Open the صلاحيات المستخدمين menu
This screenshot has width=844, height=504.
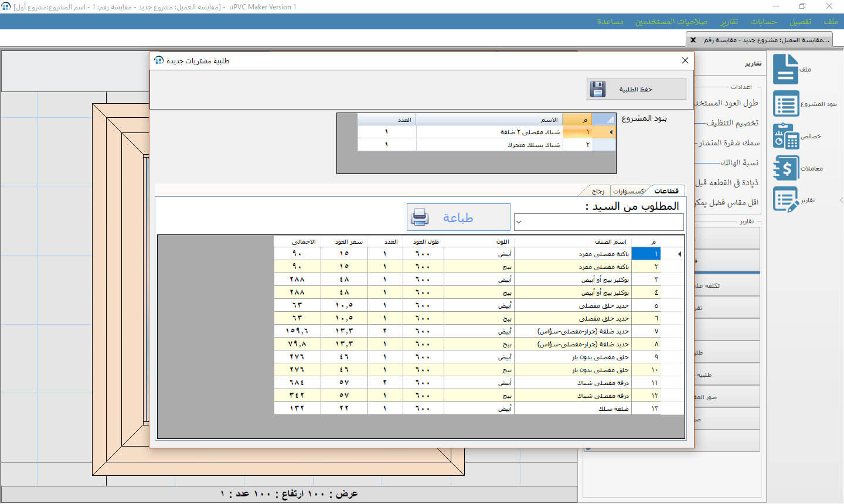pyautogui.click(x=671, y=22)
